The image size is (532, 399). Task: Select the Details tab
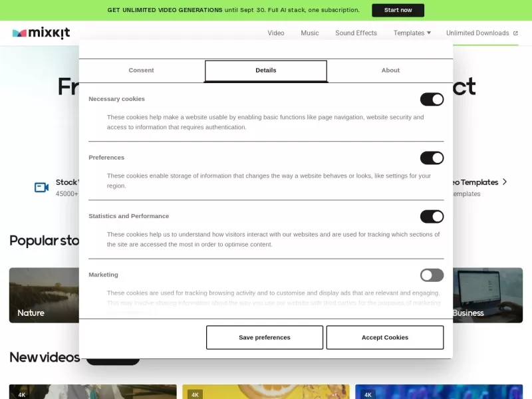pos(265,70)
